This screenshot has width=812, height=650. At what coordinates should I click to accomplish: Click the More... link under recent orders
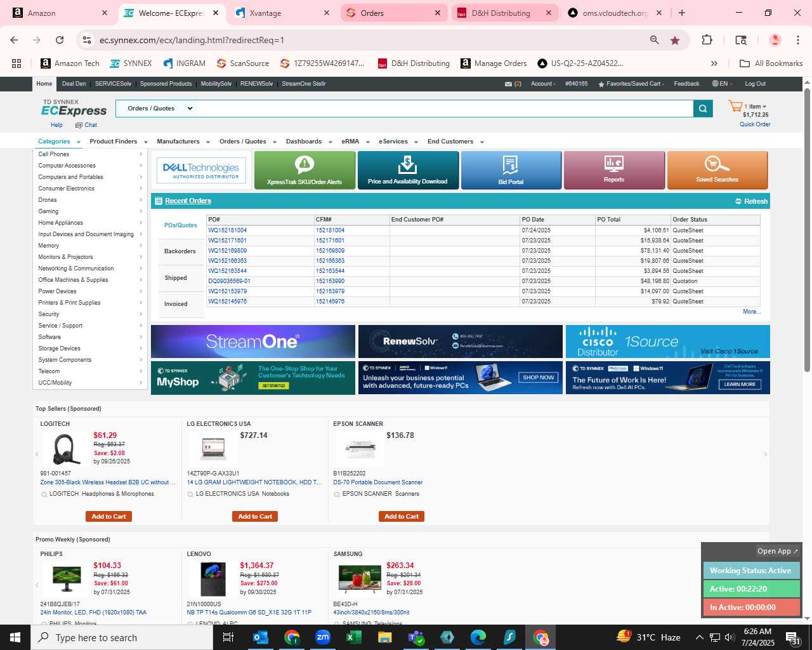[x=751, y=312]
